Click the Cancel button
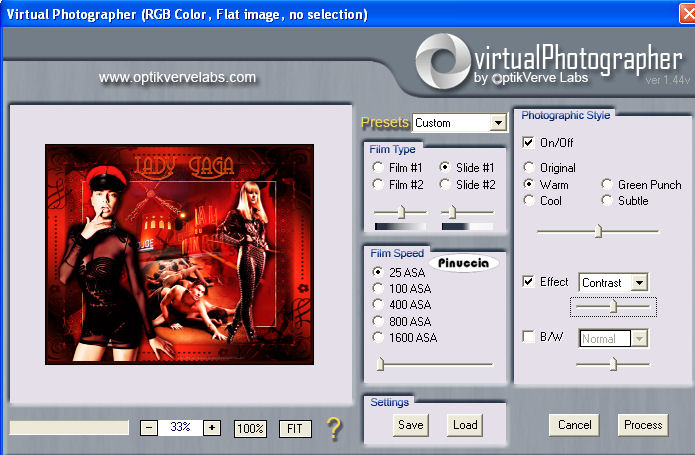695x455 pixels. (x=574, y=425)
